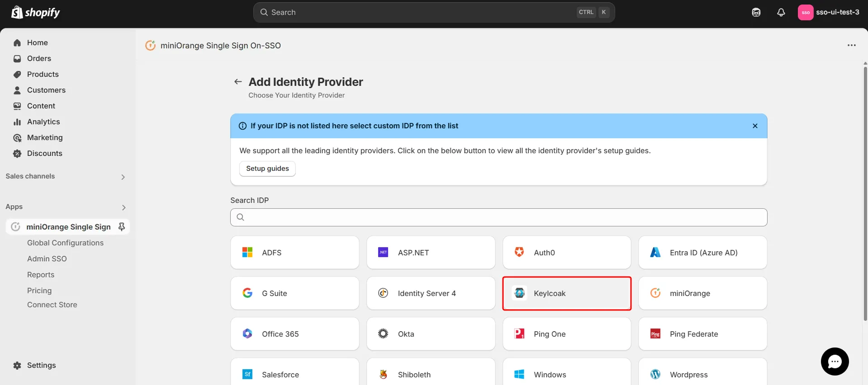Screen dimensions: 868x385
Task: Click the Shiboleth logo icon
Action: [x=383, y=374]
